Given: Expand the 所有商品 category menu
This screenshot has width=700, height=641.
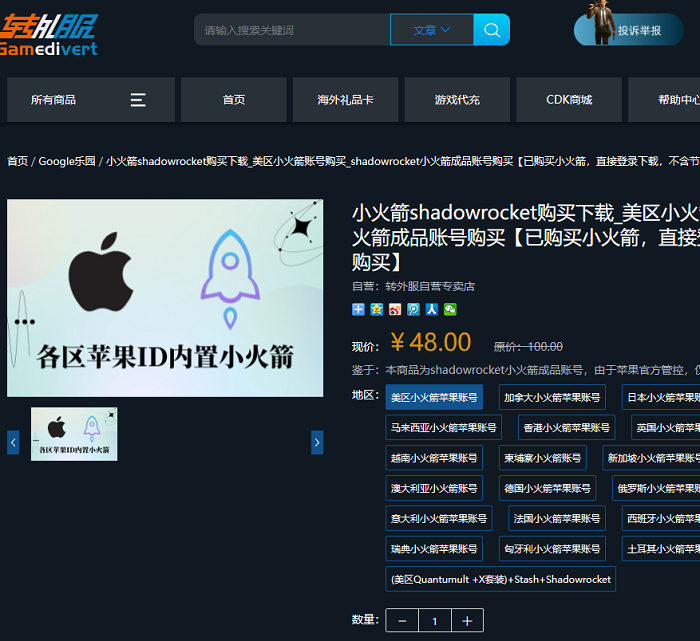Looking at the screenshot, I should [x=91, y=100].
